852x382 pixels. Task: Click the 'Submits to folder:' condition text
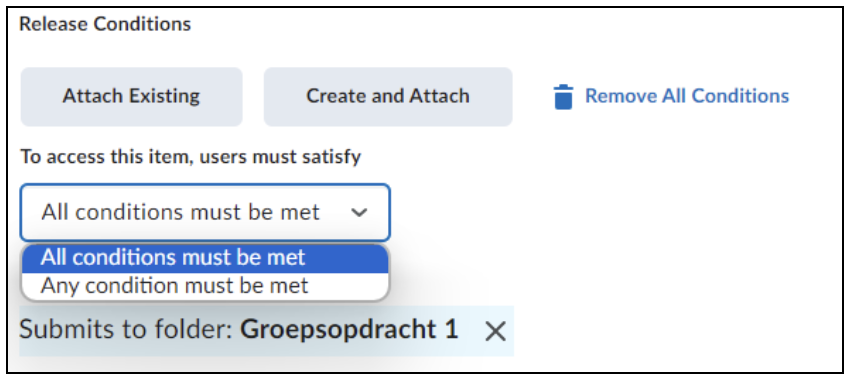(127, 330)
